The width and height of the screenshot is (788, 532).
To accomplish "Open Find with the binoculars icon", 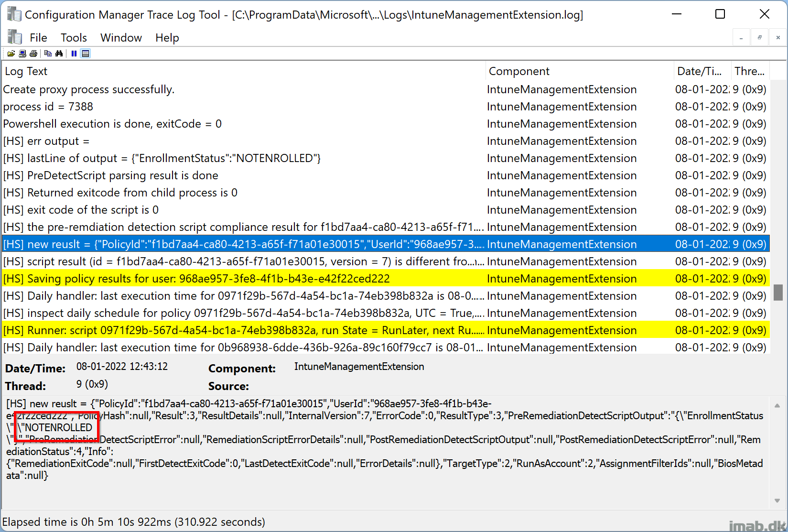I will point(59,54).
